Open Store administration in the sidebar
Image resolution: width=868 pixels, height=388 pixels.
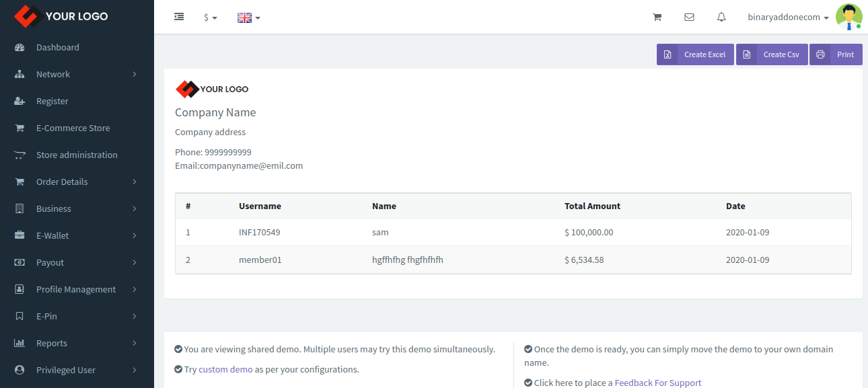(x=77, y=155)
